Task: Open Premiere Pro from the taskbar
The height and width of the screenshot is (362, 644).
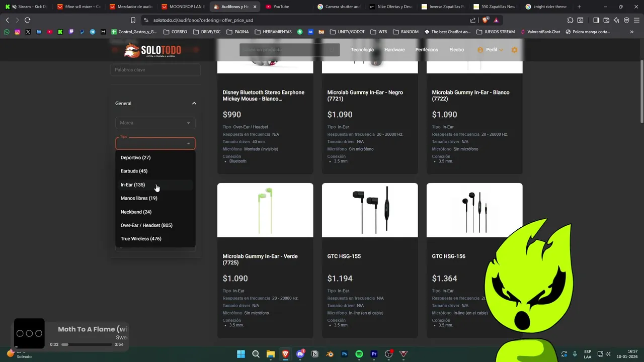Action: click(374, 354)
